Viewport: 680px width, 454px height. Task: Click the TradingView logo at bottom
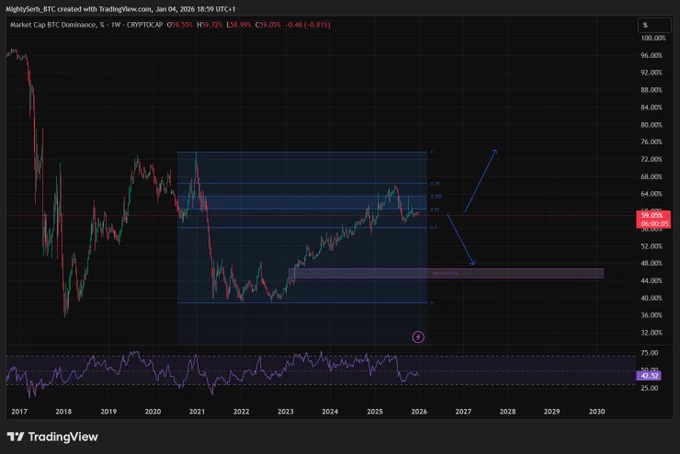coord(52,437)
